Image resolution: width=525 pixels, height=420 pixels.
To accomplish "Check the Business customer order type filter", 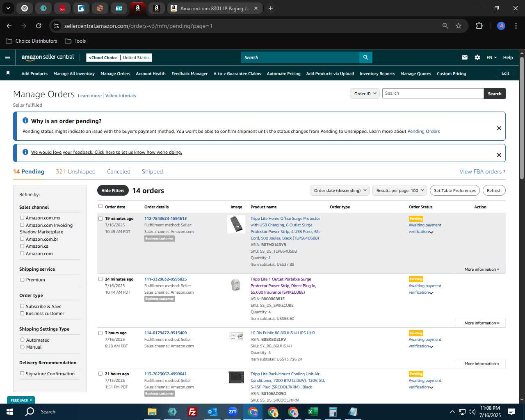I will click(x=22, y=313).
